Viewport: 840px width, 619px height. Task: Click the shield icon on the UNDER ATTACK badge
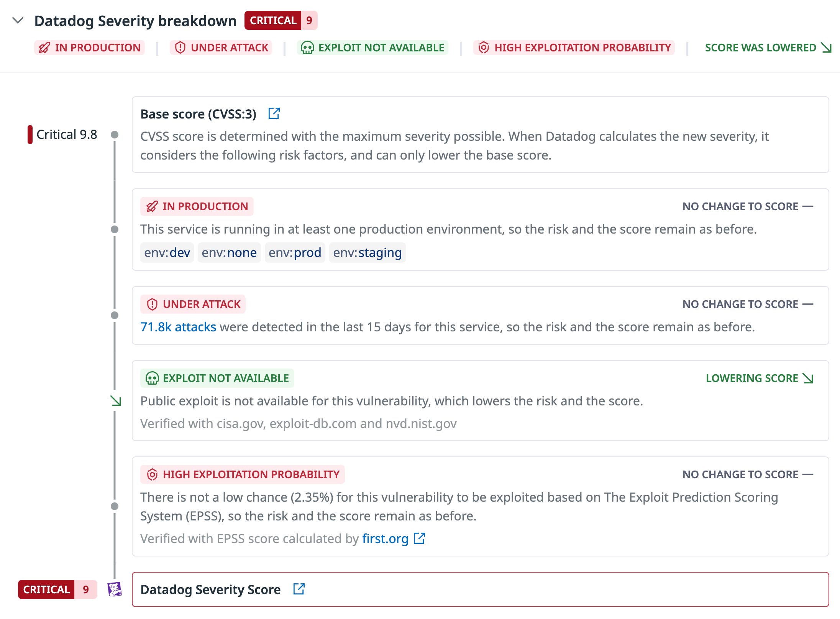pos(152,304)
